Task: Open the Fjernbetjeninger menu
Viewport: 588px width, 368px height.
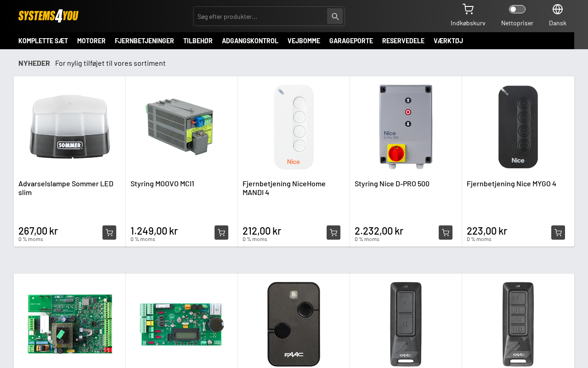Action: coord(144,40)
